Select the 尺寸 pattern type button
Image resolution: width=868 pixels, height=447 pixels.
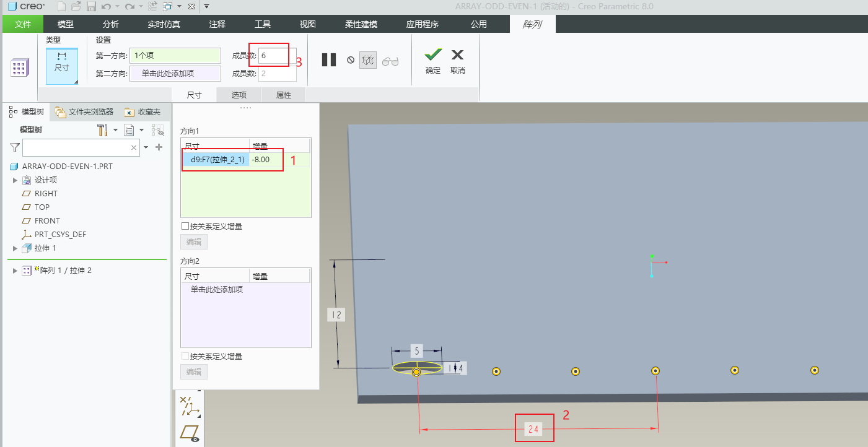[x=62, y=66]
